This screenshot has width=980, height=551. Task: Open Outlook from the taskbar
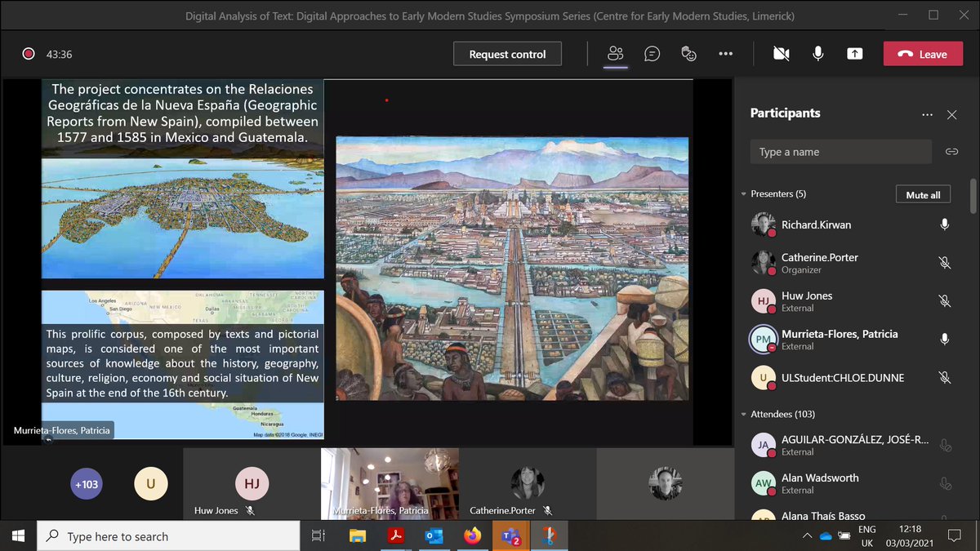tap(434, 536)
